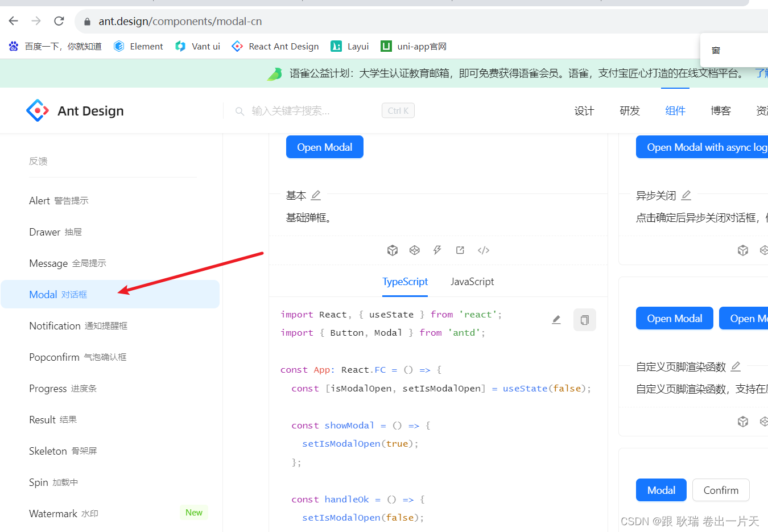The image size is (768, 532).
Task: Select Message 全局提示 in the sidebar
Action: (110, 263)
